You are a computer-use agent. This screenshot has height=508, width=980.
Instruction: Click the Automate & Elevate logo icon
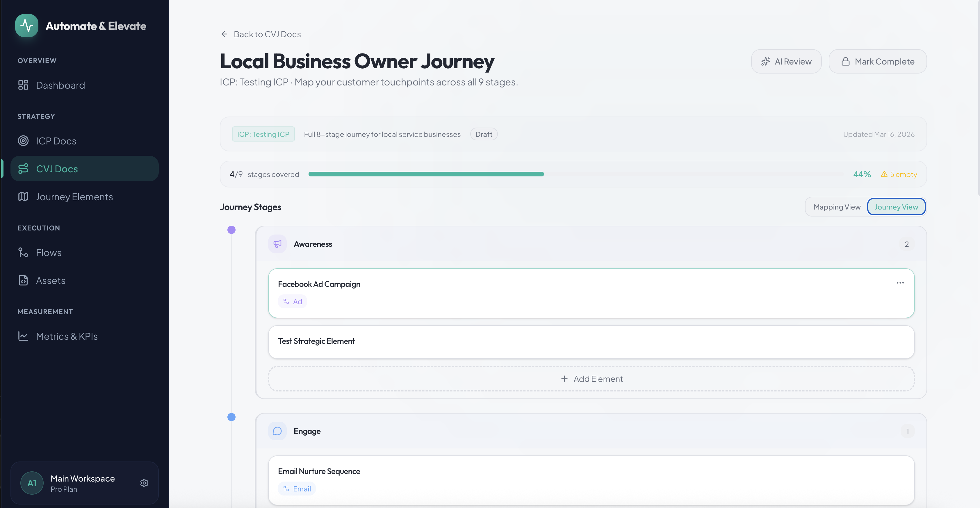(27, 26)
